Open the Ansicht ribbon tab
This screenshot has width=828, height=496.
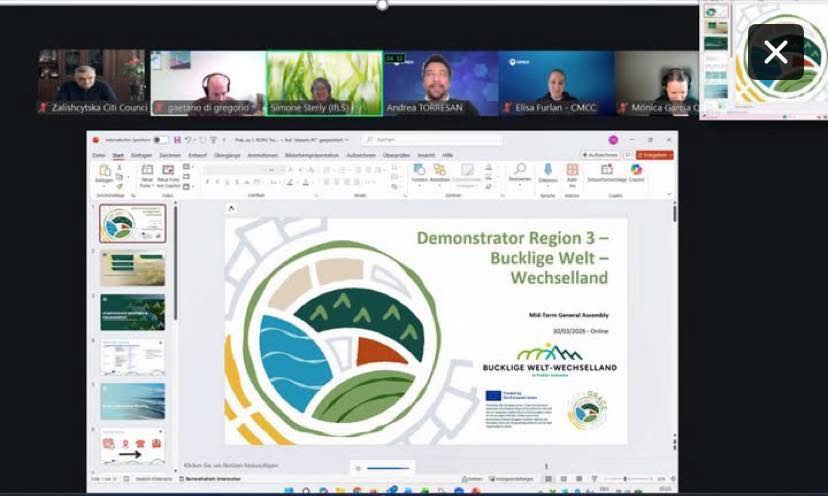pos(426,155)
